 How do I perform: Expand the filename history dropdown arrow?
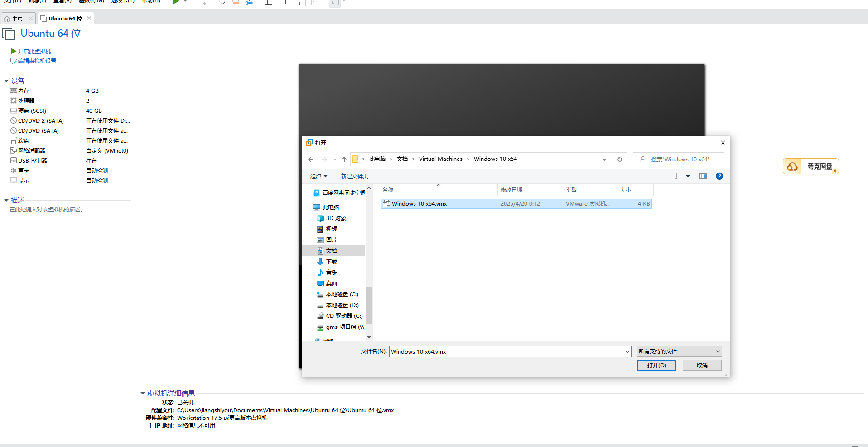(x=627, y=352)
